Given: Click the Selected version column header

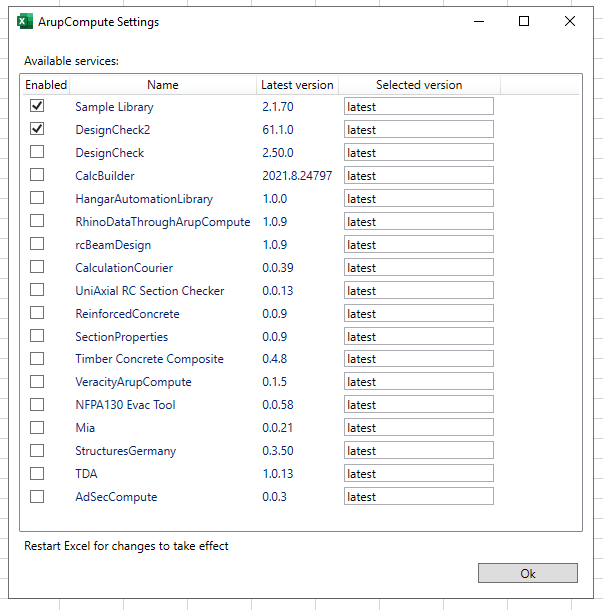Looking at the screenshot, I should coord(419,85).
